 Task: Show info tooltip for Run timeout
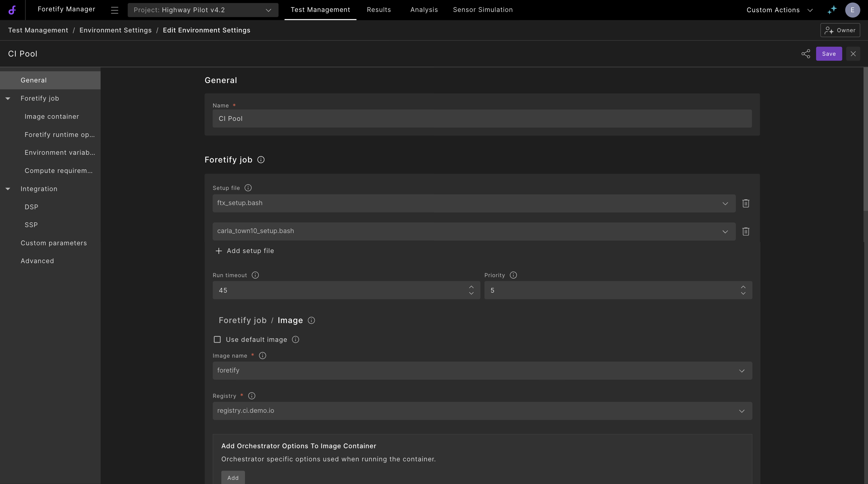[x=255, y=275]
